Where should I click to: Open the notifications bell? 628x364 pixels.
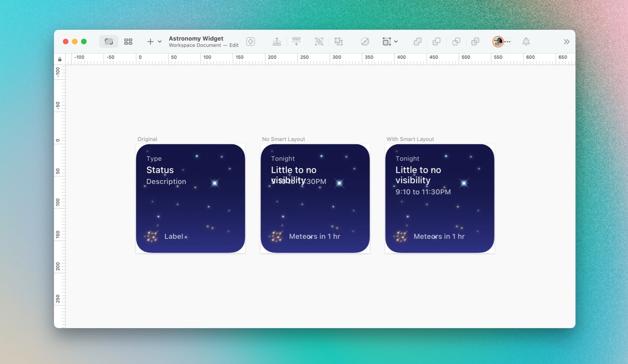coord(526,42)
